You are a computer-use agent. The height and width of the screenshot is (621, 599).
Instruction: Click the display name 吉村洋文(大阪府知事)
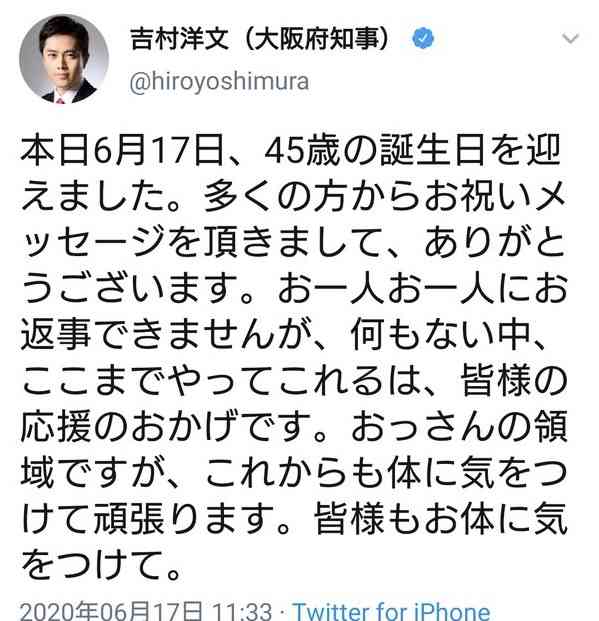pyautogui.click(x=259, y=38)
